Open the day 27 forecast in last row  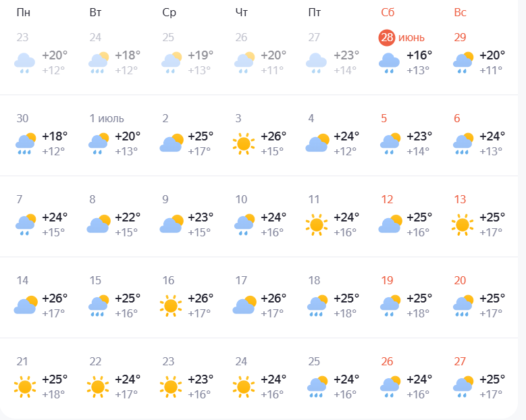pos(461,362)
